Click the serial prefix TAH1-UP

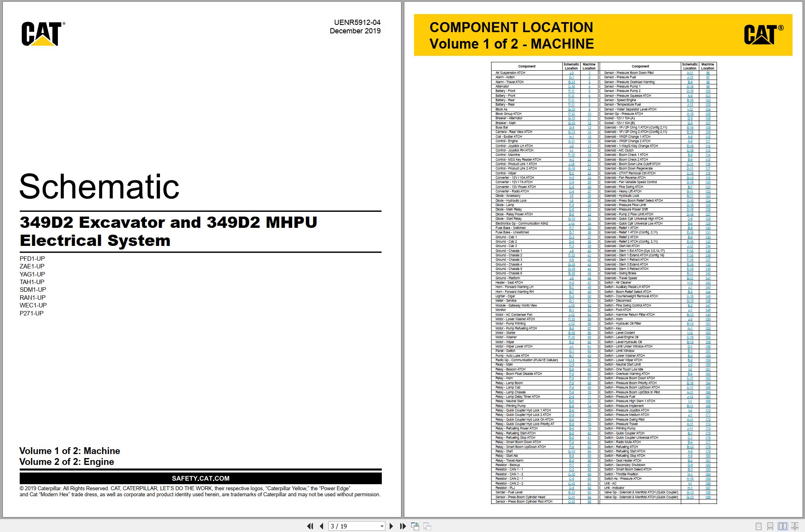tap(32, 282)
